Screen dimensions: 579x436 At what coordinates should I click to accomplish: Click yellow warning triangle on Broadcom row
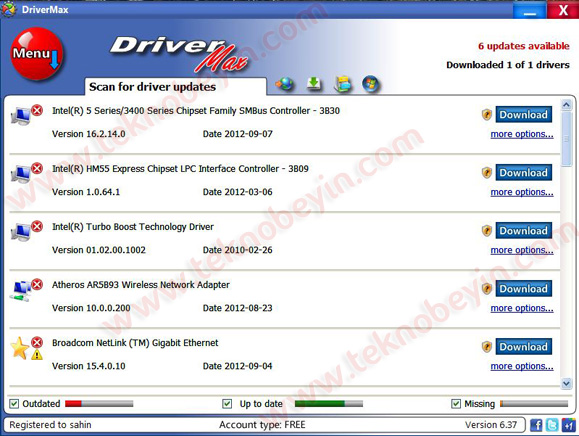coord(37,355)
